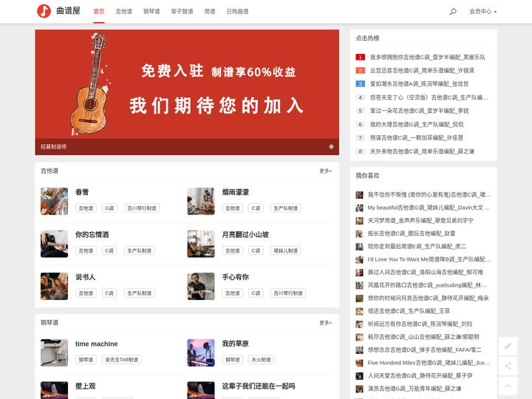The image size is (532, 399).
Task: Click the 手心有你 song title
Action: click(x=236, y=277)
